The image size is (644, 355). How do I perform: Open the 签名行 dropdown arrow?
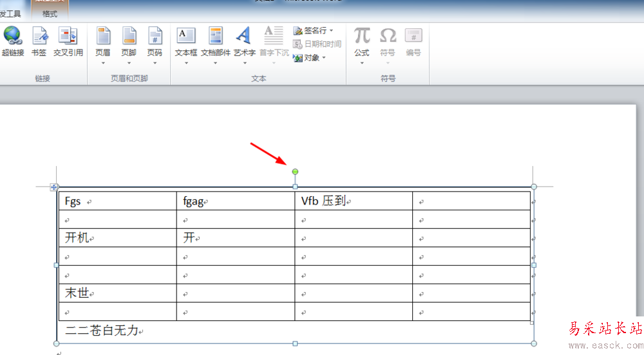(331, 30)
